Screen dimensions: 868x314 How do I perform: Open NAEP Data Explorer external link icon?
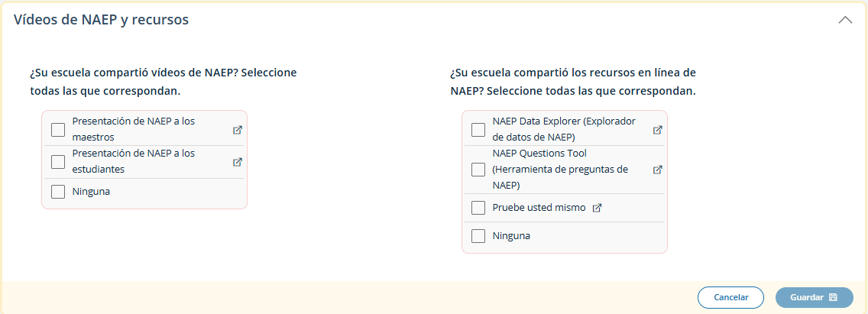[658, 130]
